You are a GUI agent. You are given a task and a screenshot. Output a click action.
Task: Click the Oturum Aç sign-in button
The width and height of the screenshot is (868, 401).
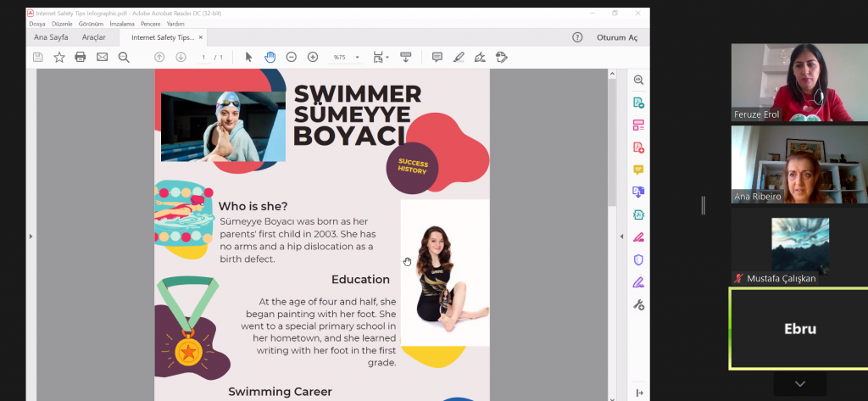tap(616, 37)
